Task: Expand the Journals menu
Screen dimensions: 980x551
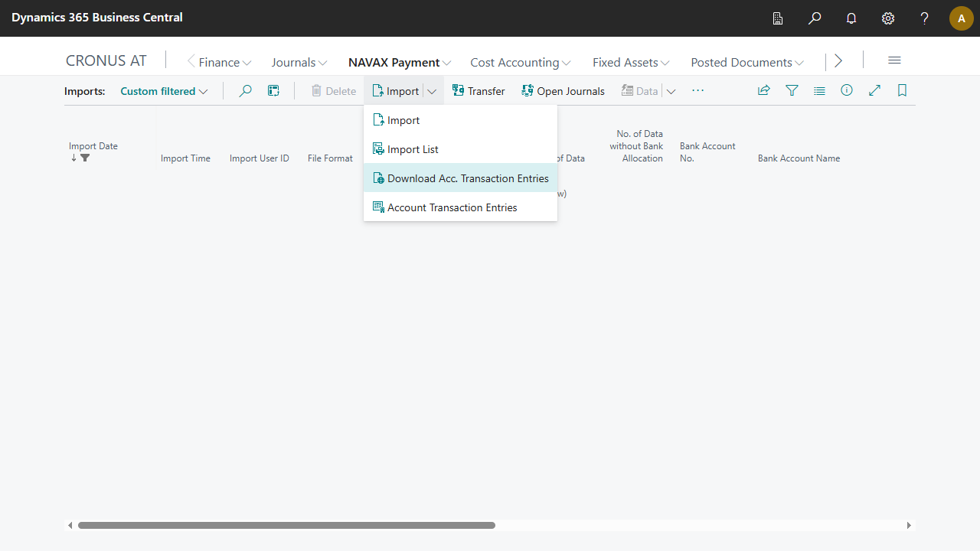Action: (x=299, y=63)
